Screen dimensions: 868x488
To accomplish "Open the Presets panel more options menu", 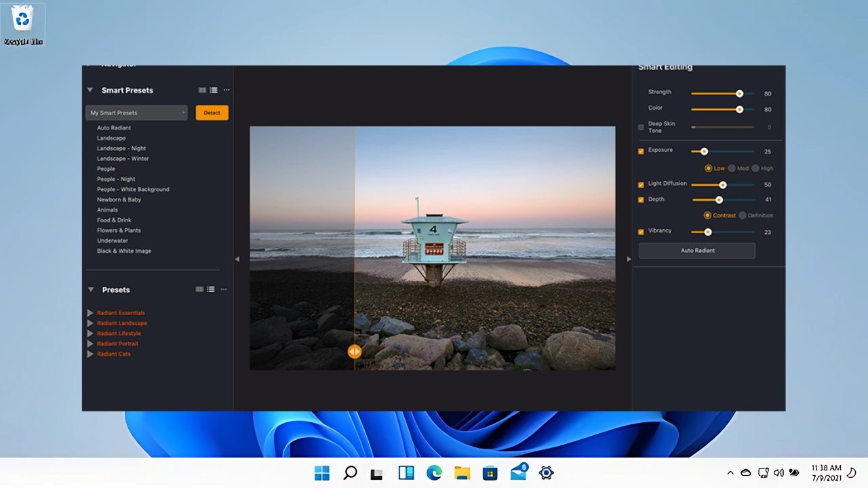I will point(224,289).
